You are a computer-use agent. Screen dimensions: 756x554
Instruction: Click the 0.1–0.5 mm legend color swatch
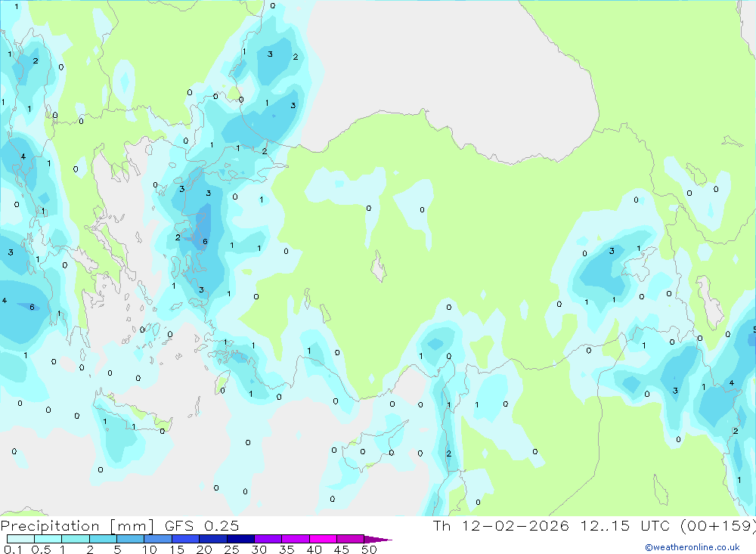click(x=20, y=539)
